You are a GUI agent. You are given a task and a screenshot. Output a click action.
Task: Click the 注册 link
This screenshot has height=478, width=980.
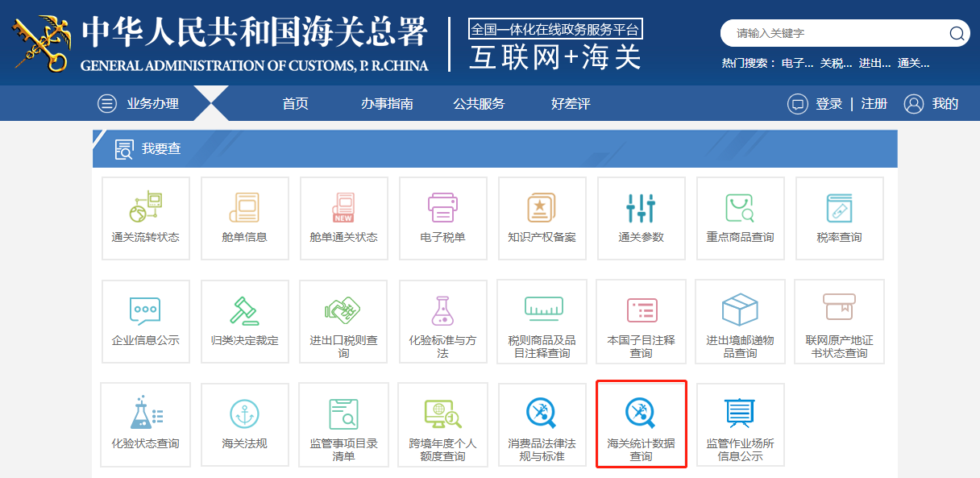tap(874, 104)
